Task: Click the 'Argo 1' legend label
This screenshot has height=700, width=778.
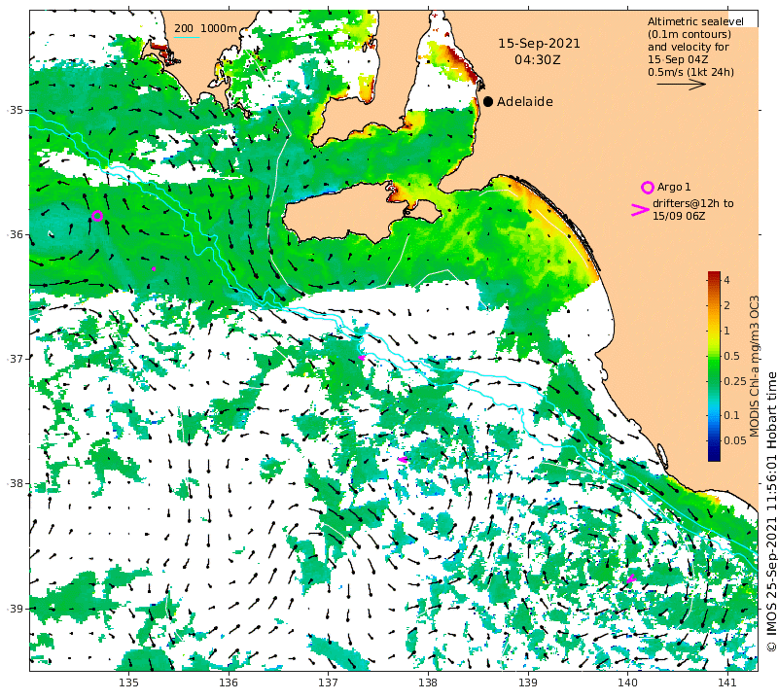Action: pos(674,187)
